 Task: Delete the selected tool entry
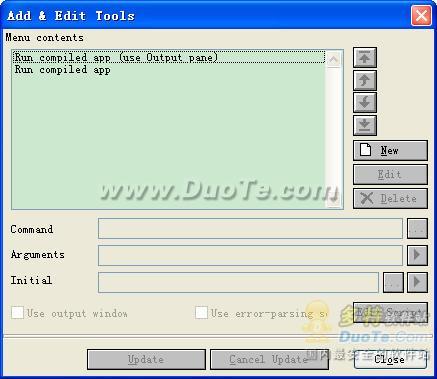(x=390, y=198)
